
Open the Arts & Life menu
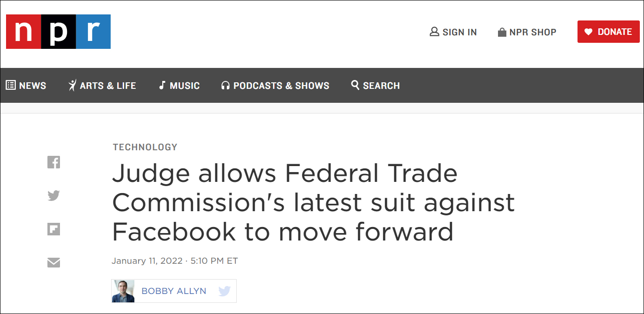coord(102,86)
